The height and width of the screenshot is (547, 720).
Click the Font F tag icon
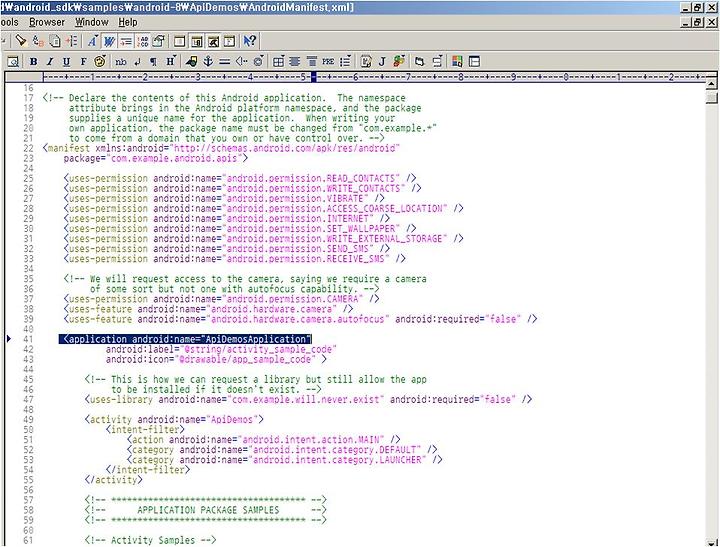pyautogui.click(x=83, y=62)
